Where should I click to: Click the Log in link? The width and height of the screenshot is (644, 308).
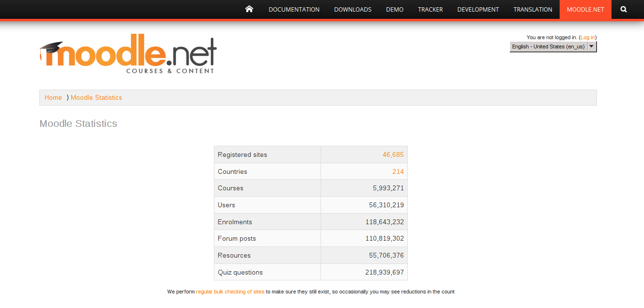[588, 37]
